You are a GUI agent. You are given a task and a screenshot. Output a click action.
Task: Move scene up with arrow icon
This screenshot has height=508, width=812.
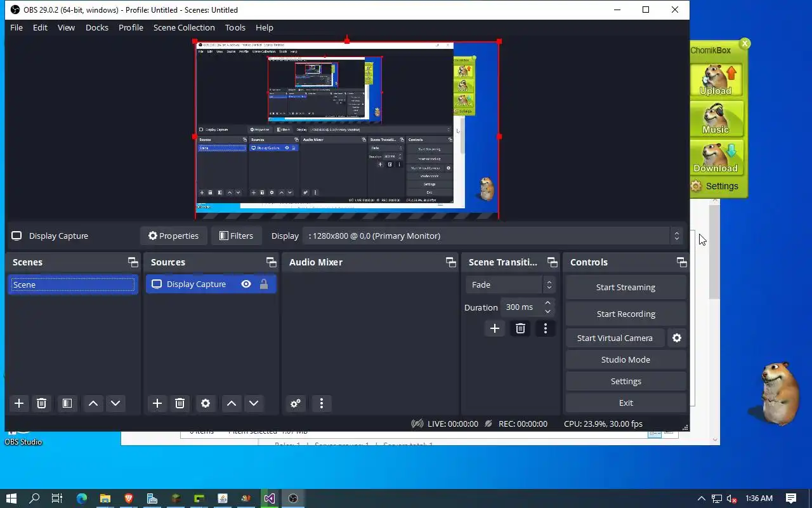[93, 403]
